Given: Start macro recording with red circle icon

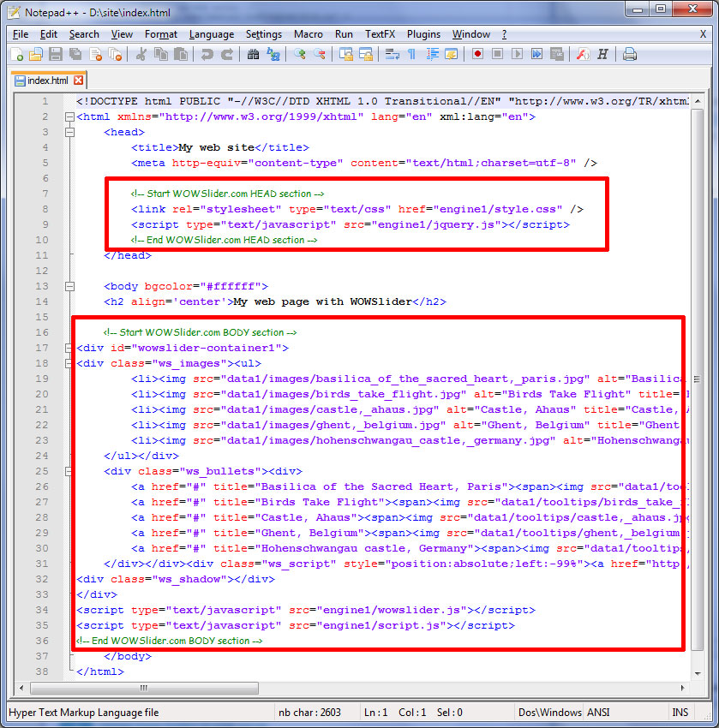Looking at the screenshot, I should (x=477, y=54).
